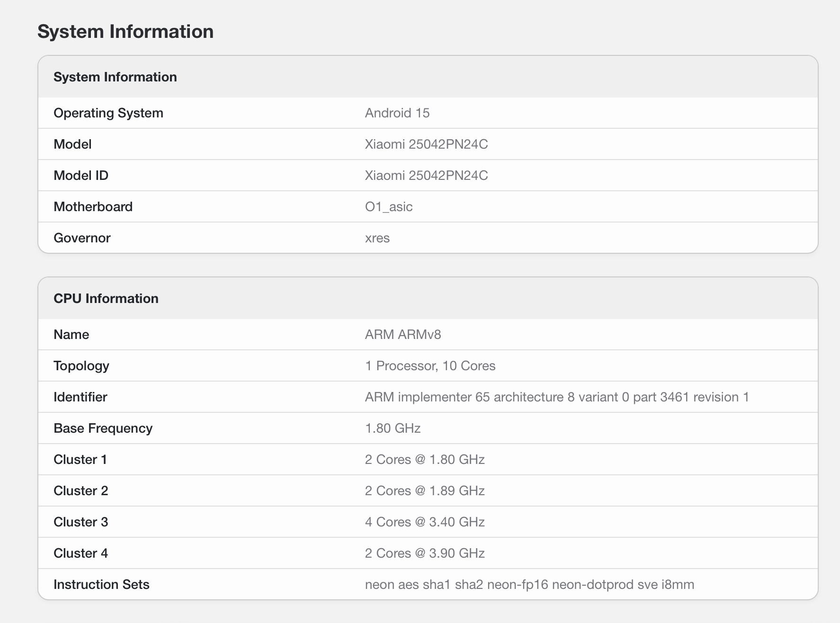
Task: Select the 'ARM ARMv8' CPU name value
Action: (x=403, y=335)
